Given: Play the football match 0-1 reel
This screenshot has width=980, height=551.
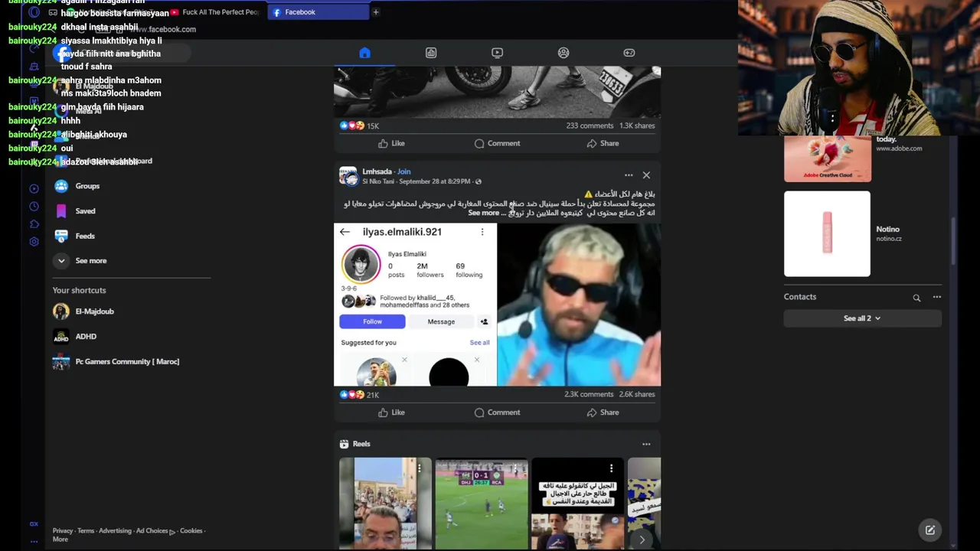Looking at the screenshot, I should click(x=482, y=504).
